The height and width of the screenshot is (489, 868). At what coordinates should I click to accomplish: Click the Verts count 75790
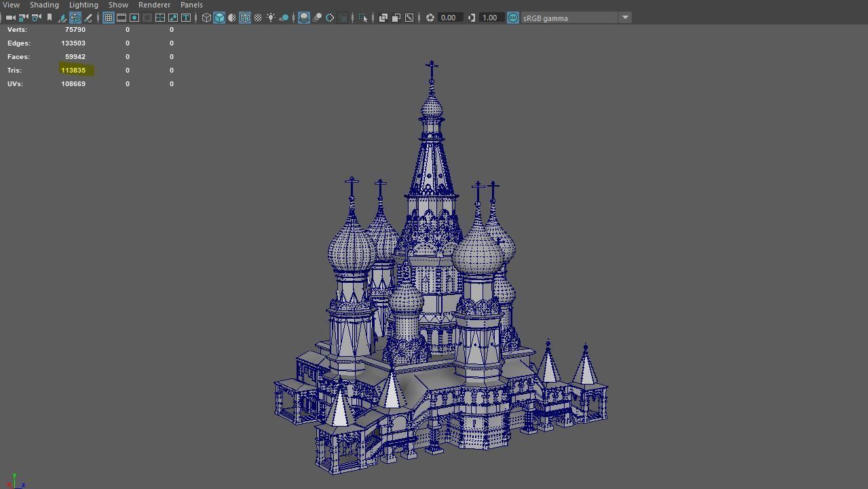(75, 30)
